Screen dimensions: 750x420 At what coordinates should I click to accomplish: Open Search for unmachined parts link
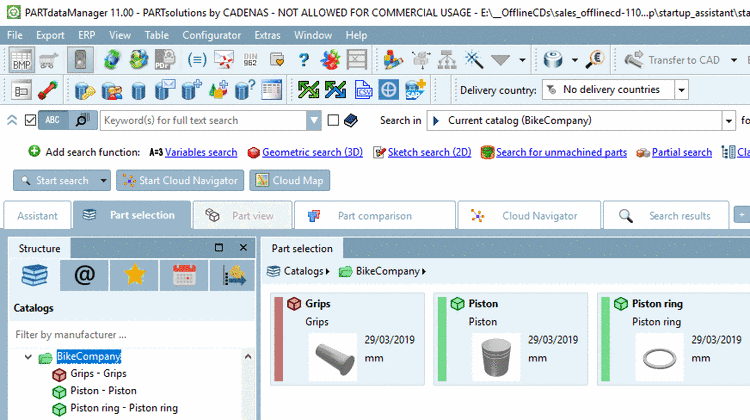[561, 153]
